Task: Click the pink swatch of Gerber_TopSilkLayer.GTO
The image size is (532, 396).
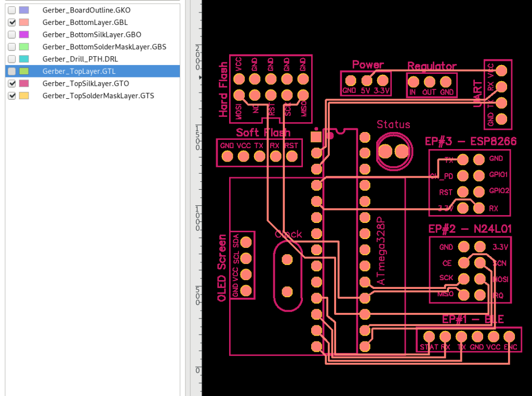Action: [24, 84]
